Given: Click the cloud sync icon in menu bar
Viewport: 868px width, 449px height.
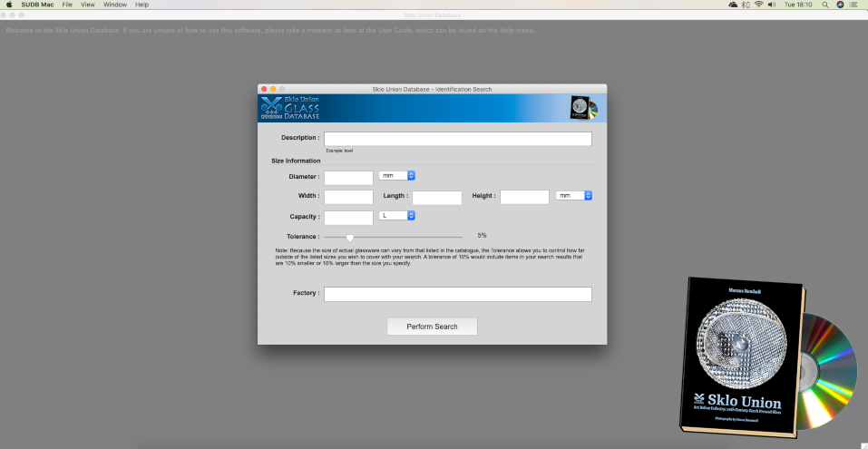Looking at the screenshot, I should (733, 5).
